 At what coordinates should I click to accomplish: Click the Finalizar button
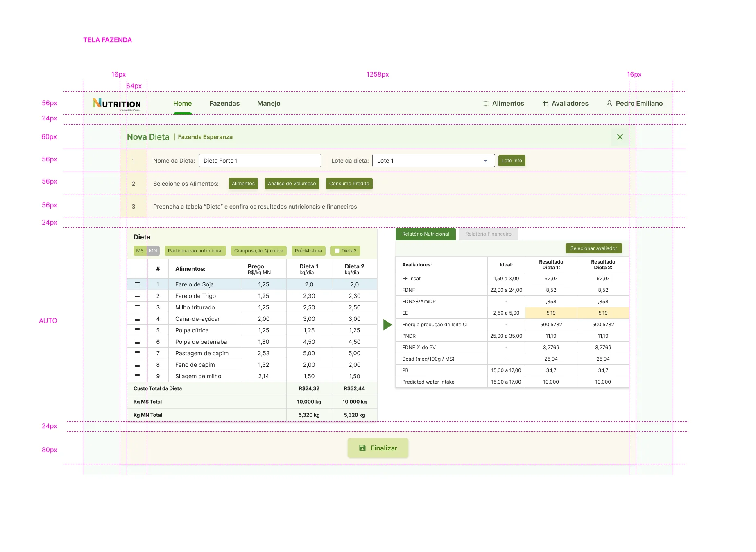point(378,448)
